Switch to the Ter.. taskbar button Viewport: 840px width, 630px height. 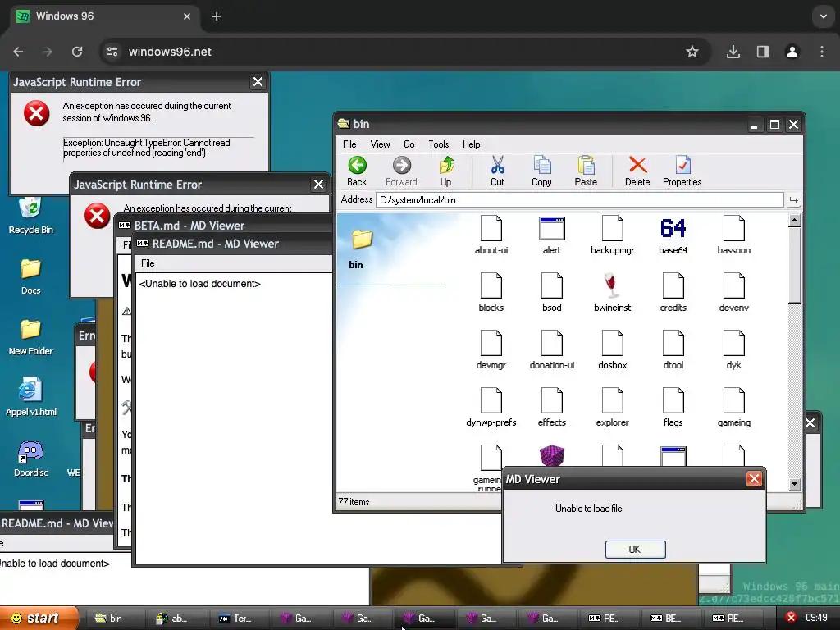(240, 619)
